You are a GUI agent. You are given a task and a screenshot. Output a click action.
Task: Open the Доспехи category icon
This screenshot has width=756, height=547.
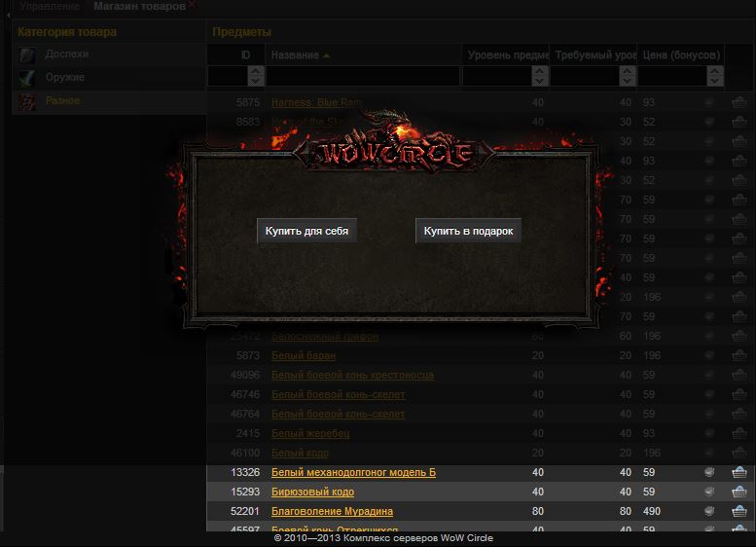(27, 55)
